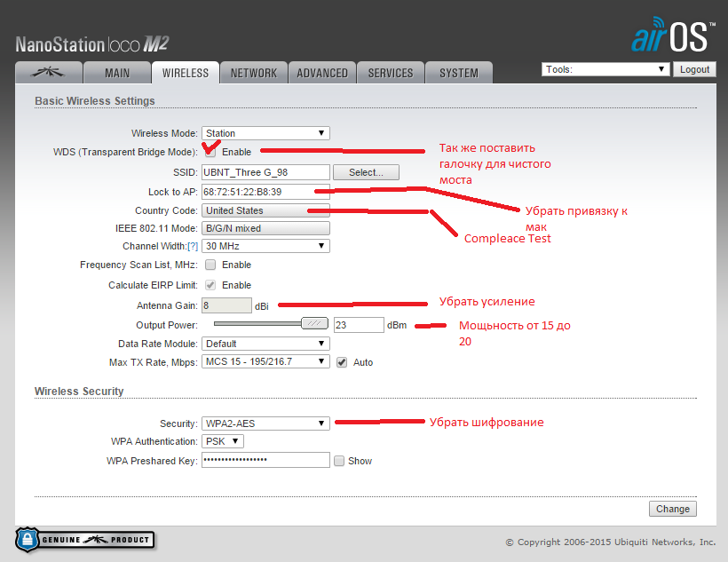Select the WIRELESS tab

tap(186, 73)
